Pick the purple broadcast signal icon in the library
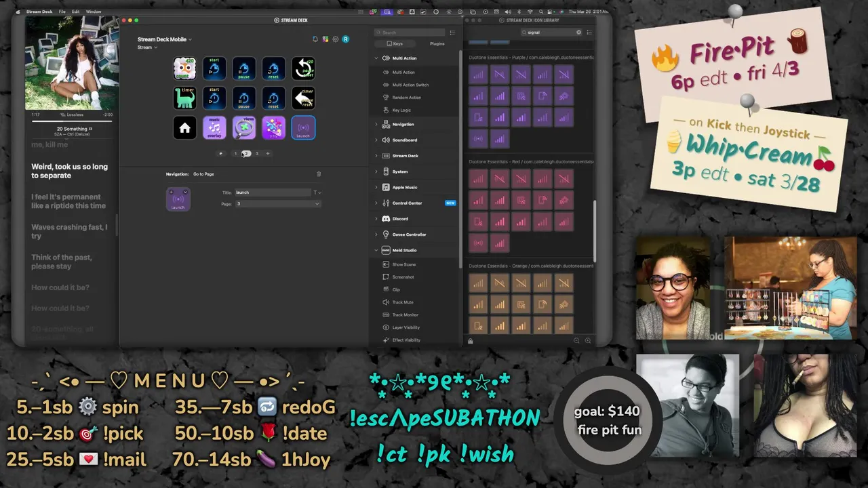 (x=479, y=139)
